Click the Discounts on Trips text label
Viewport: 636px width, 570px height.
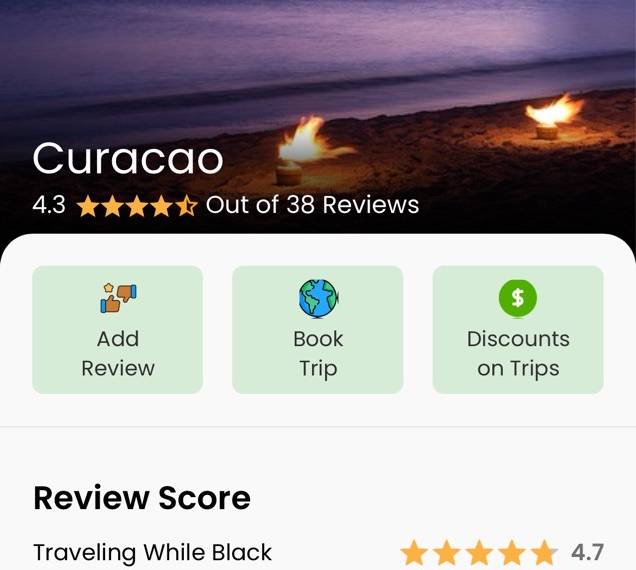click(x=518, y=354)
